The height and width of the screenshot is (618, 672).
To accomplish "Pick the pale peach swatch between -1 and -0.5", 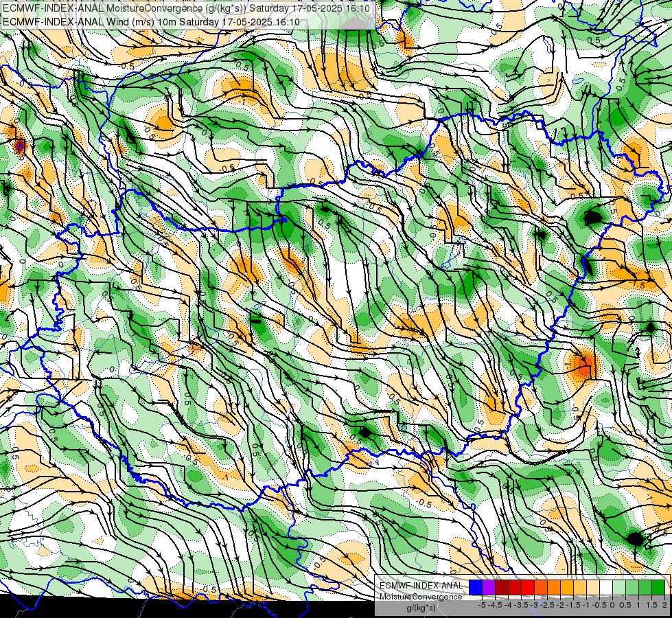I will 593,588.
